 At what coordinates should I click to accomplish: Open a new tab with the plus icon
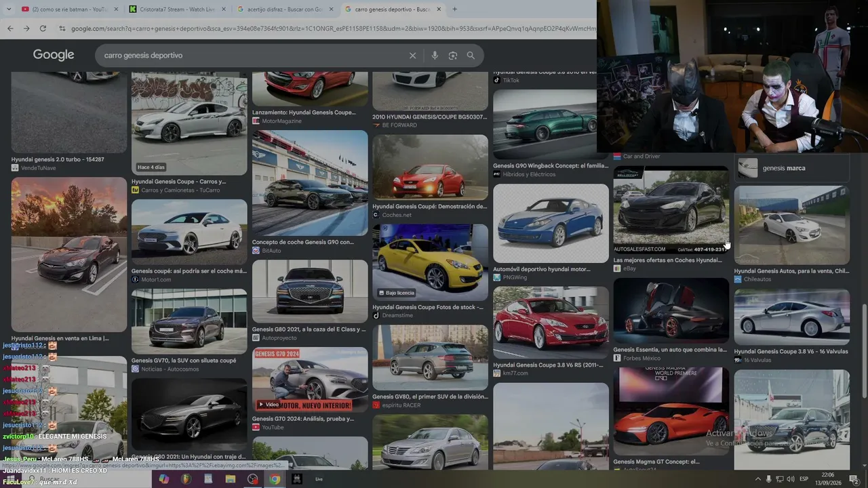click(x=454, y=9)
